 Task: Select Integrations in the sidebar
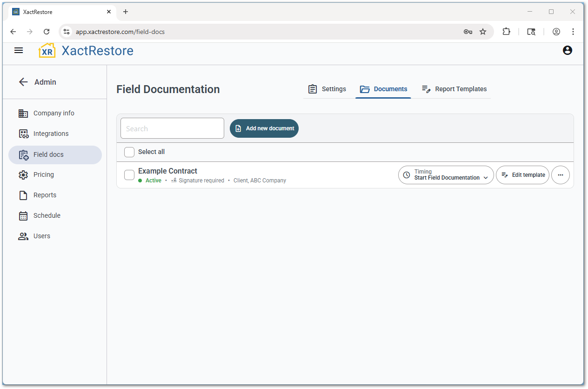[x=51, y=134]
